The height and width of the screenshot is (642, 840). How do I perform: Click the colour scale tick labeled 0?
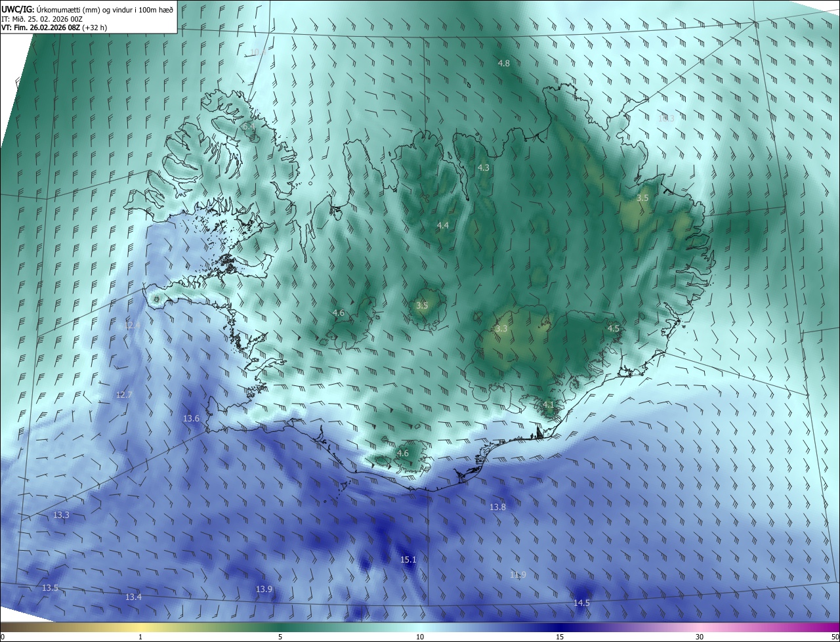coord(2,637)
